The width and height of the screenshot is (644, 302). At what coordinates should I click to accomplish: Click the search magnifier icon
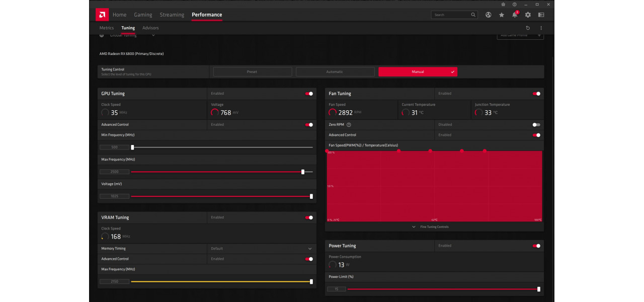[x=473, y=15]
